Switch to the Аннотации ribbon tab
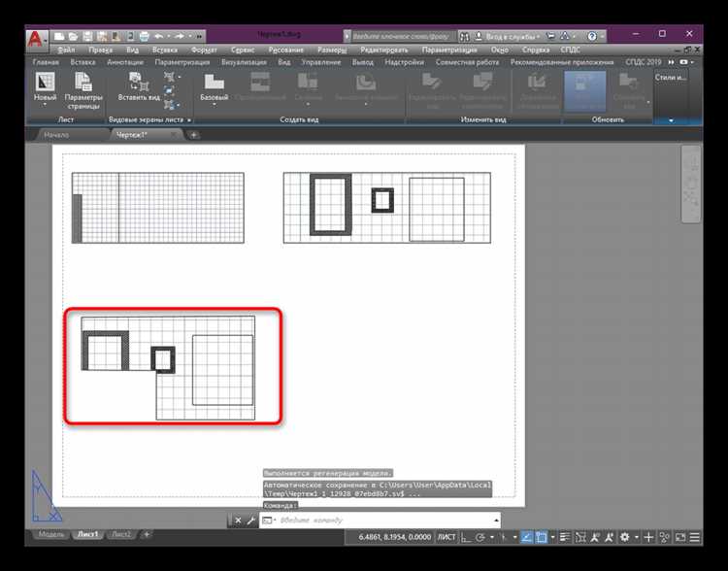The width and height of the screenshot is (728, 571). click(125, 62)
